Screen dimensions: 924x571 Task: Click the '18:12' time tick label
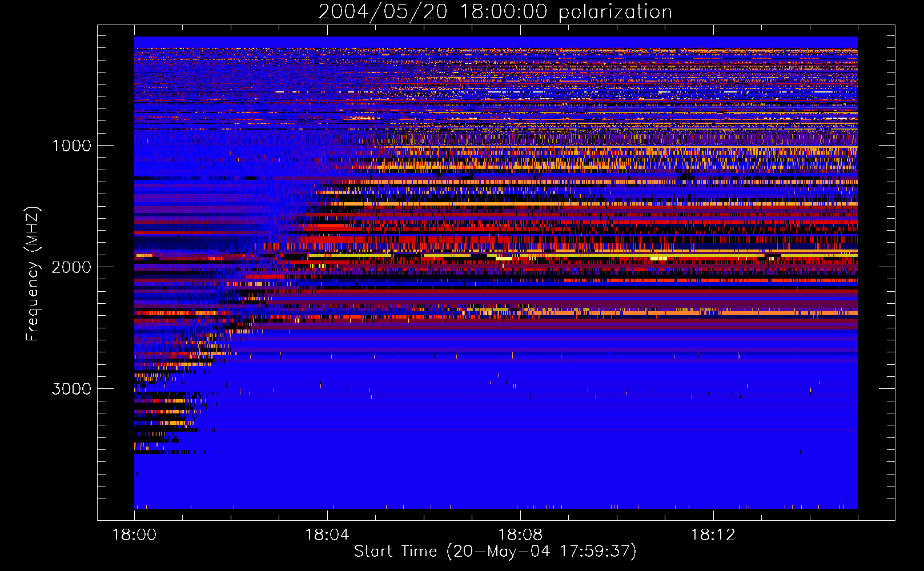pos(713,534)
